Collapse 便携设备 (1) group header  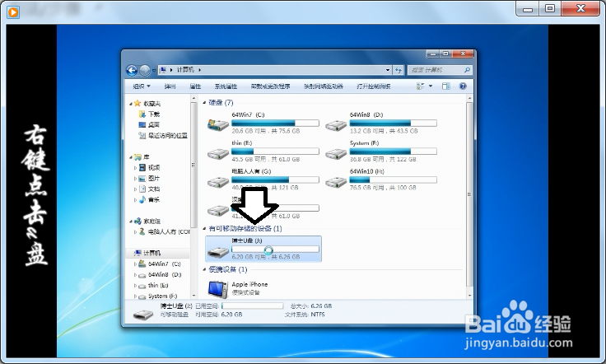pos(204,269)
